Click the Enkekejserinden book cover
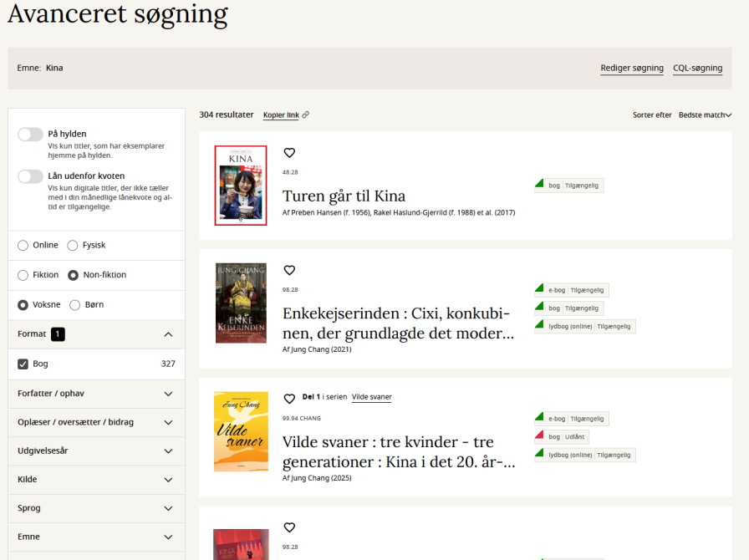The image size is (749, 560). click(241, 303)
